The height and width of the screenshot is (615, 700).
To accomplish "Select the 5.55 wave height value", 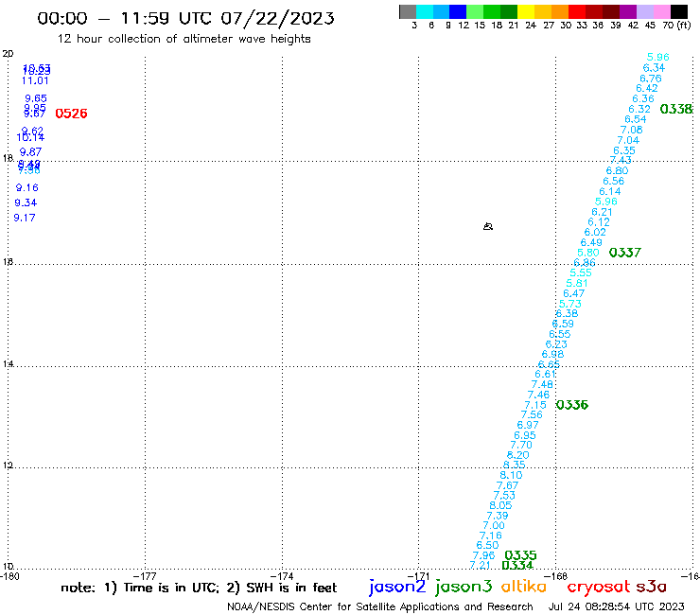I will pos(581,272).
